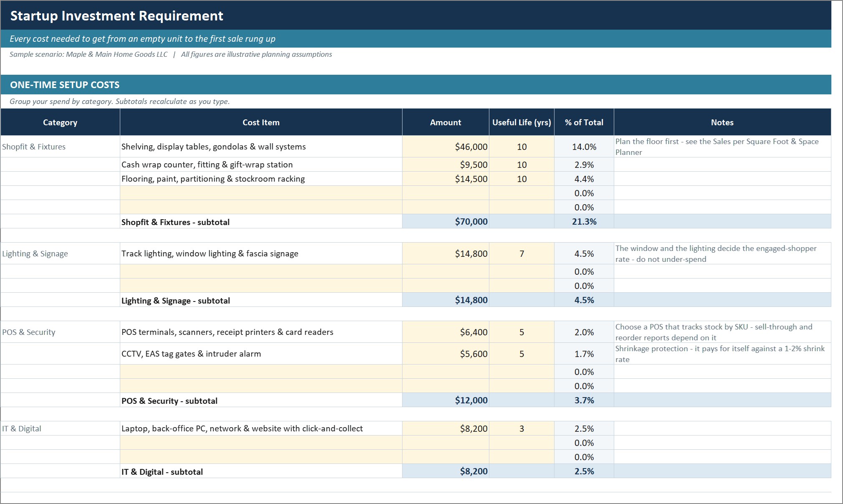Click the $6,400 POS amount cell

(x=446, y=332)
